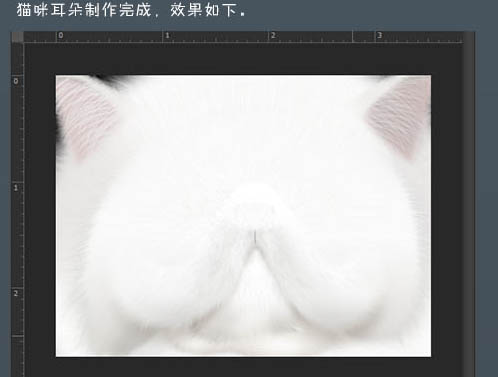
Task: Click the 0 mark on horizontal ruler
Action: tap(61, 35)
